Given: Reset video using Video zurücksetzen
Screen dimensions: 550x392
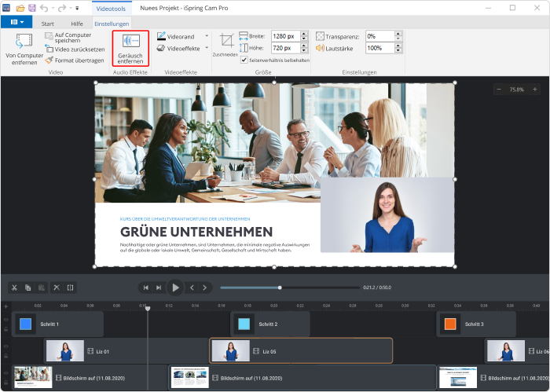Looking at the screenshot, I should tap(75, 49).
